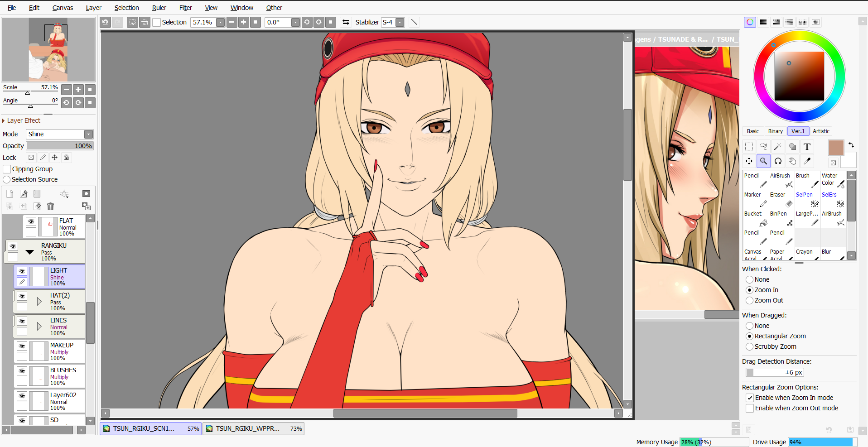Uncheck Enable when Zoom In mode
The height and width of the screenshot is (447, 868).
click(x=750, y=398)
